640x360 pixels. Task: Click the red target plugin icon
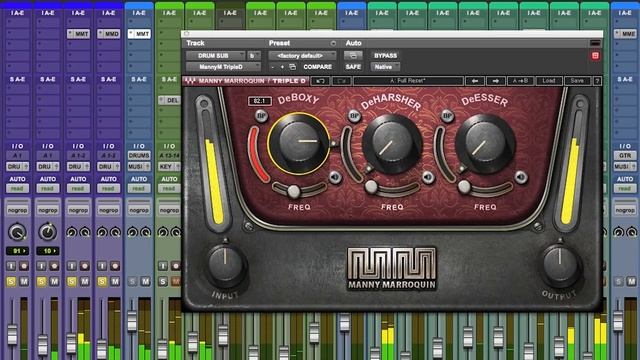pyautogui.click(x=595, y=56)
